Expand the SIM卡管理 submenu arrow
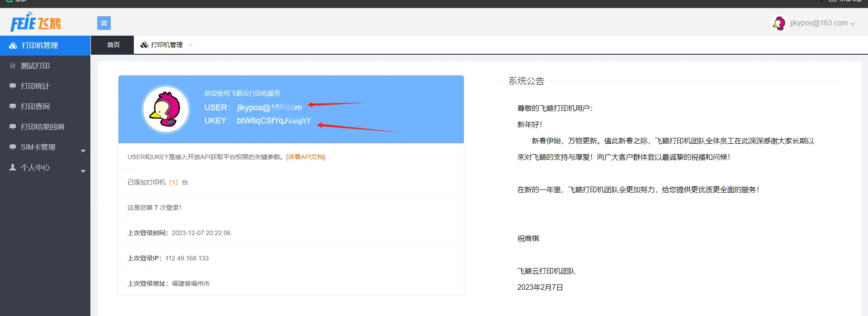The width and height of the screenshot is (868, 316). click(x=83, y=151)
